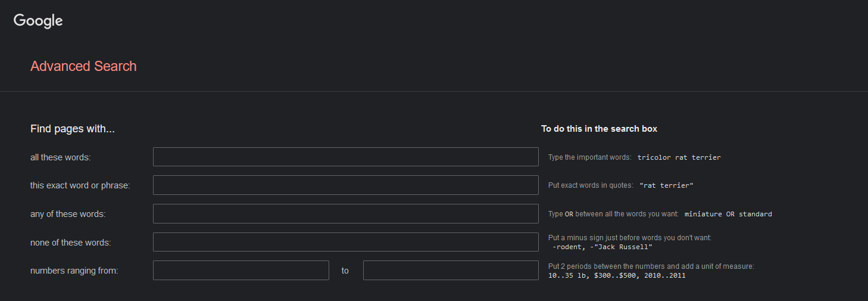
Task: Click the 'all these words:' label
Action: click(x=60, y=157)
